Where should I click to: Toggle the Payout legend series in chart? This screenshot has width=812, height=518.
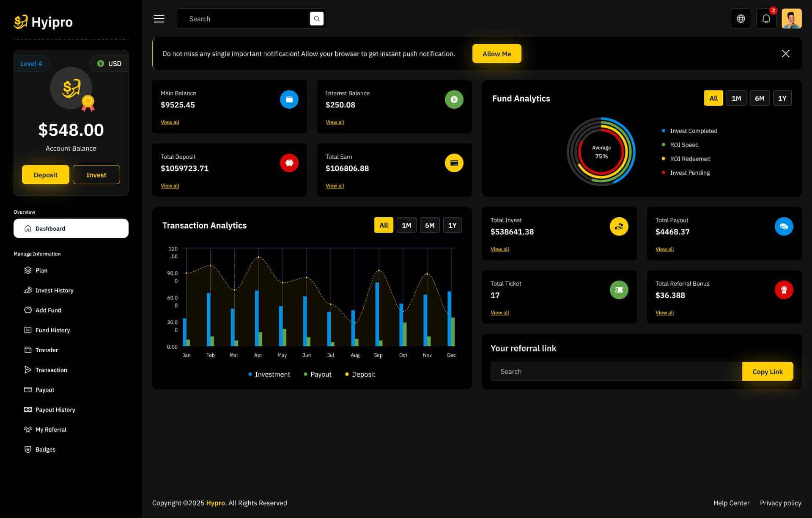point(318,375)
